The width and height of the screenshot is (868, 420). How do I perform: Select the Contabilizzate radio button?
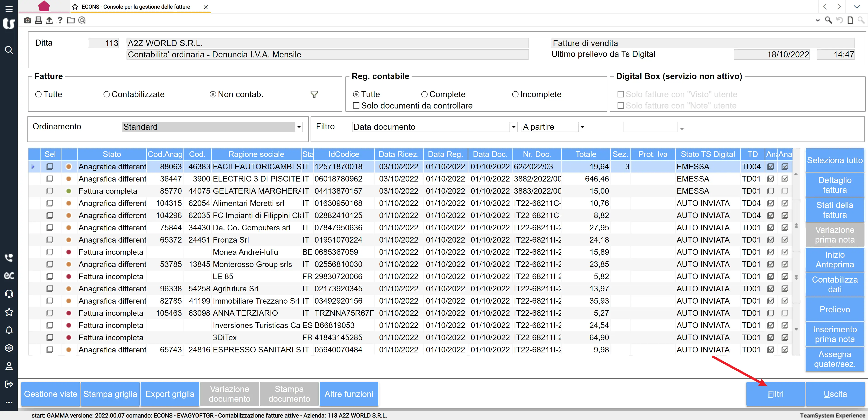(x=106, y=94)
